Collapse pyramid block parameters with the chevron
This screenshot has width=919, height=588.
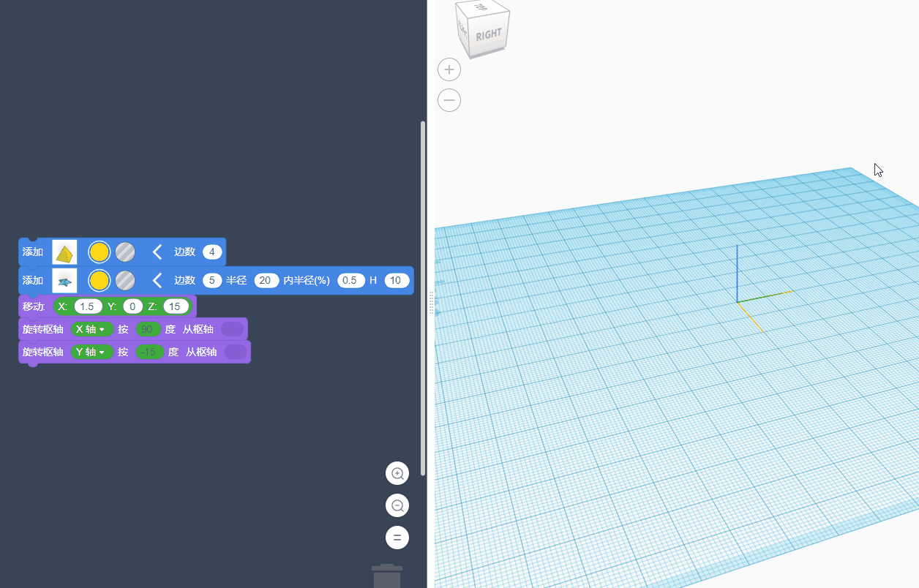[x=157, y=252]
